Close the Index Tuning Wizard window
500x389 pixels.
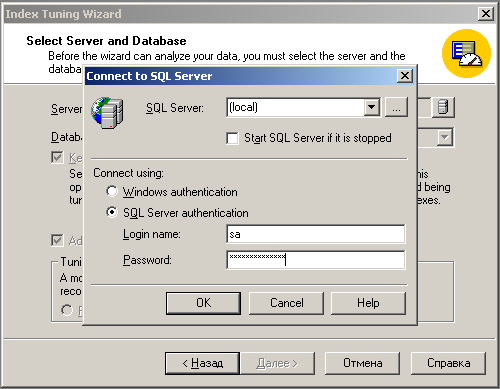point(486,14)
